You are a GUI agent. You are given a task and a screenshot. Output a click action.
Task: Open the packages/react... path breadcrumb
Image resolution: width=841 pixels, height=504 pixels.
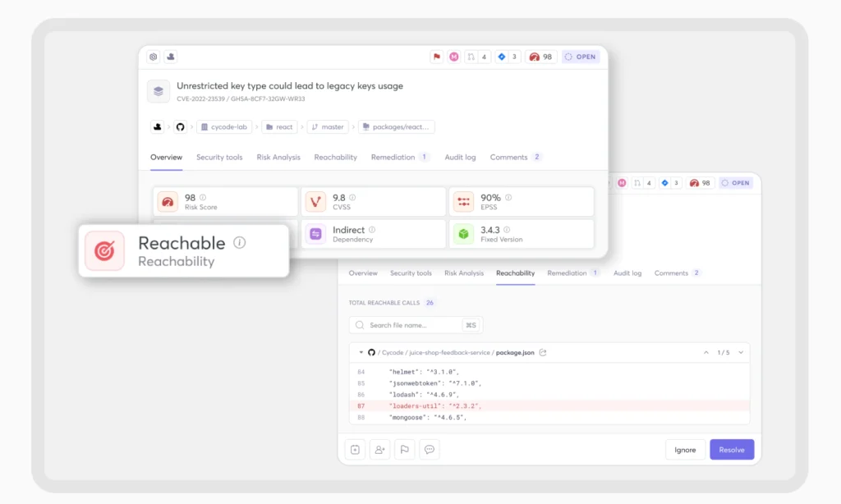[397, 127]
